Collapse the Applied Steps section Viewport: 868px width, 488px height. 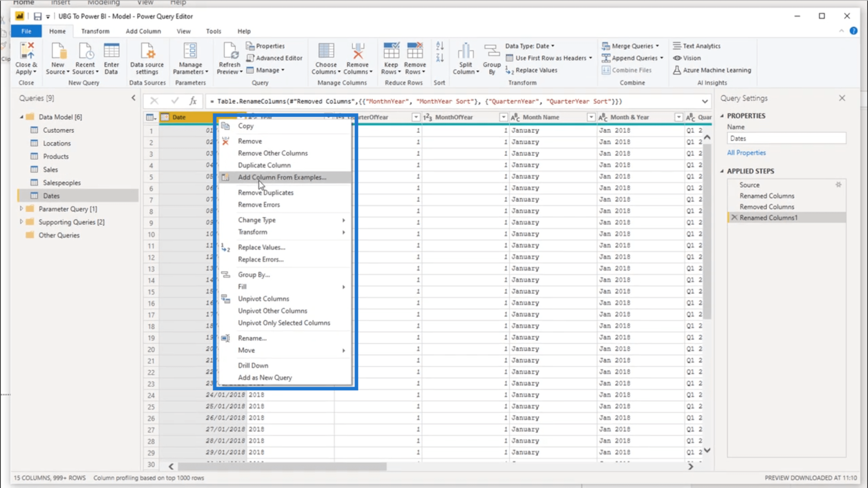point(722,171)
